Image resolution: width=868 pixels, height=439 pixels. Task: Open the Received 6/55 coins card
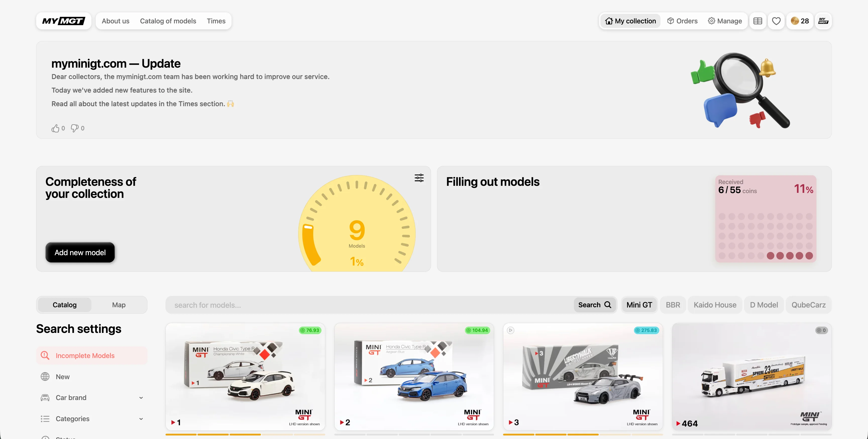766,219
